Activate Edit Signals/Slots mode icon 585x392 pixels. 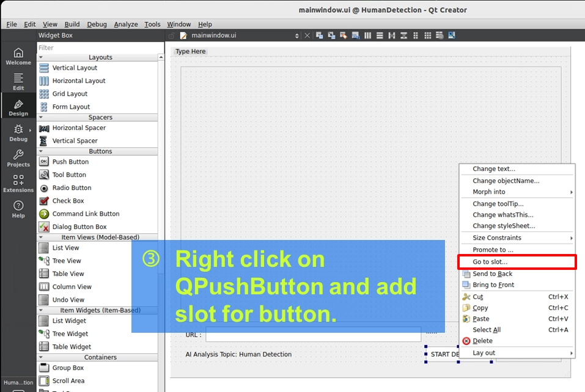point(331,35)
